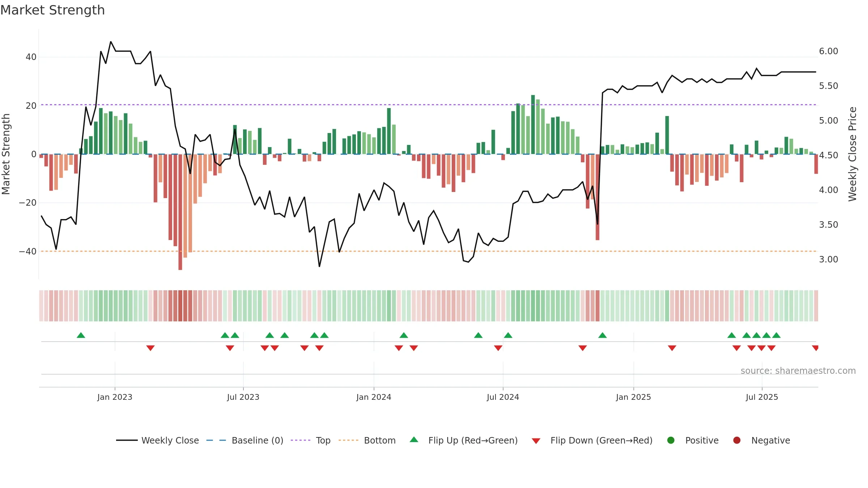Viewport: 868px width, 488px height.
Task: Click the tallest green bar above the Top line
Action: click(x=533, y=124)
